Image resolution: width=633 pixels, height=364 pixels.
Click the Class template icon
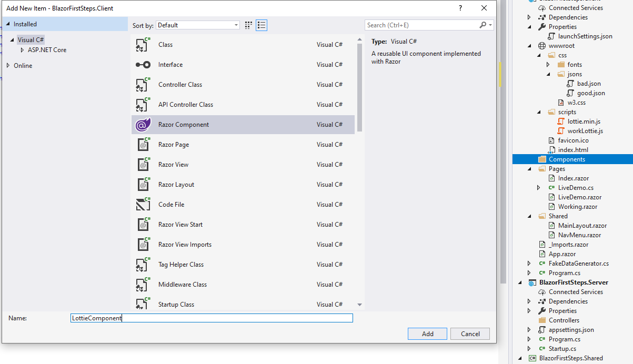143,45
